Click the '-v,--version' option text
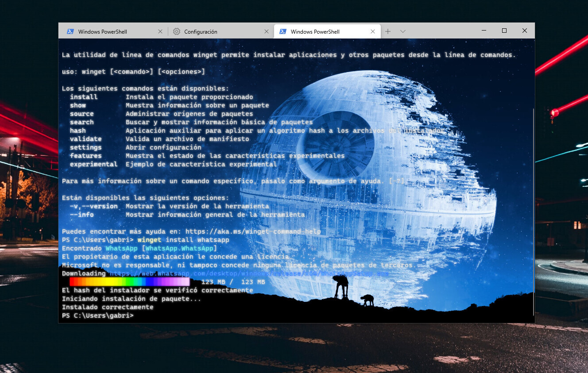The image size is (588, 373). pos(93,206)
